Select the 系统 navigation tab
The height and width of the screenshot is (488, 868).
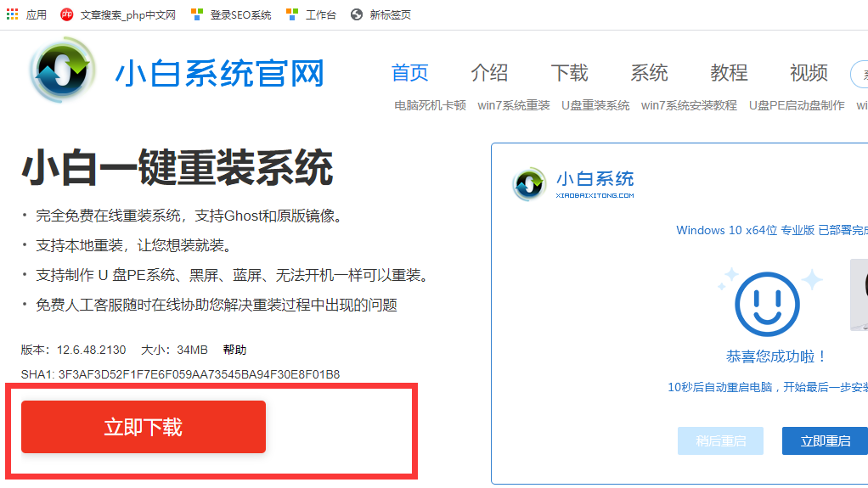tap(650, 72)
